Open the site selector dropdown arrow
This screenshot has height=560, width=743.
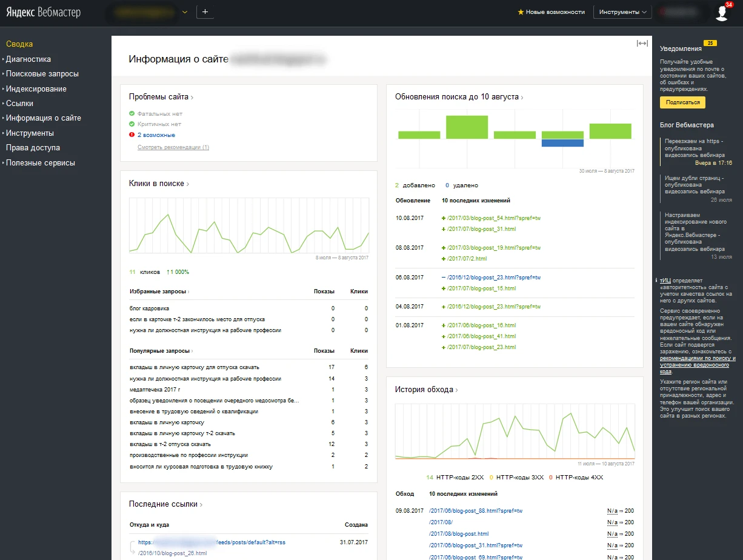click(185, 12)
